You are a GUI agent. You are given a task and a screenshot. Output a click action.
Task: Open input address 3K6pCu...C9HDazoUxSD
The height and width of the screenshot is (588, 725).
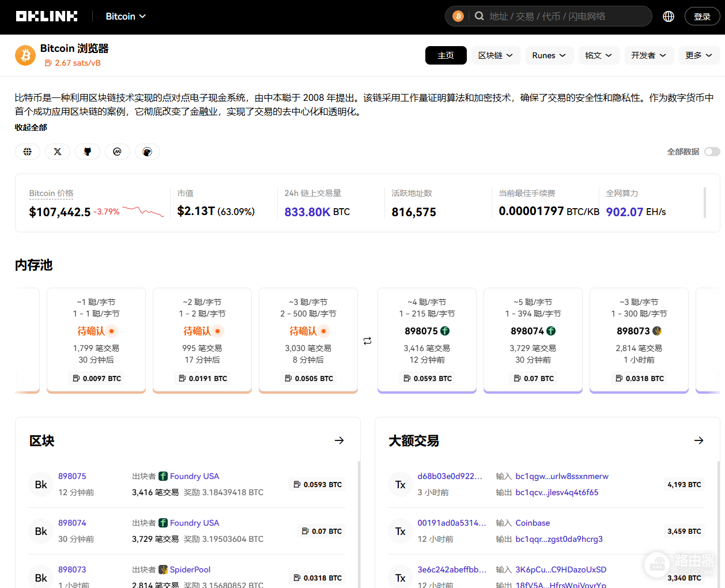561,570
